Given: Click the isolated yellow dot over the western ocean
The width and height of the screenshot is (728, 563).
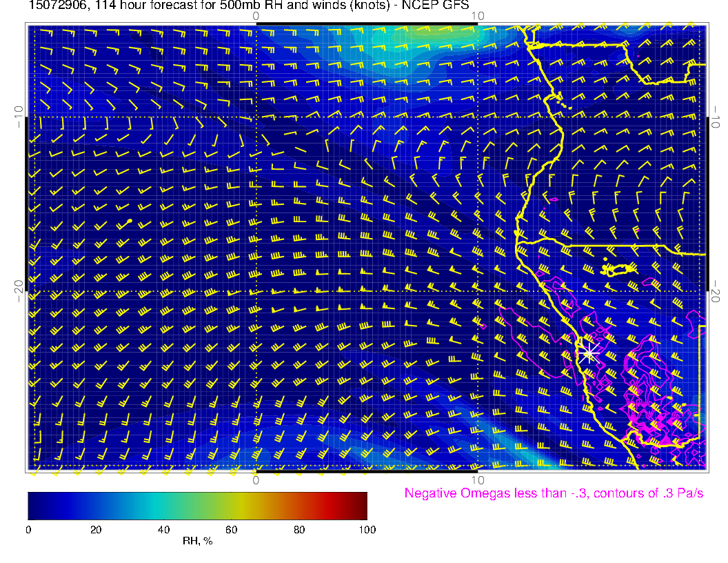Looking at the screenshot, I should [129, 221].
